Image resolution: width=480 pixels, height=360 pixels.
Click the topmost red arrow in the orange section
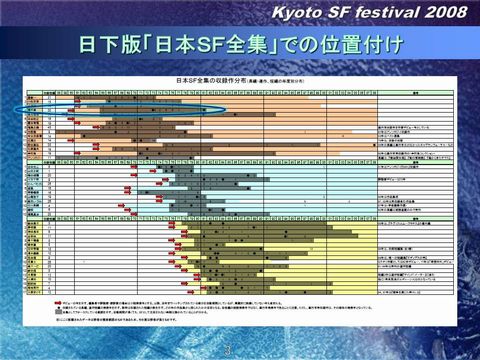77,100
